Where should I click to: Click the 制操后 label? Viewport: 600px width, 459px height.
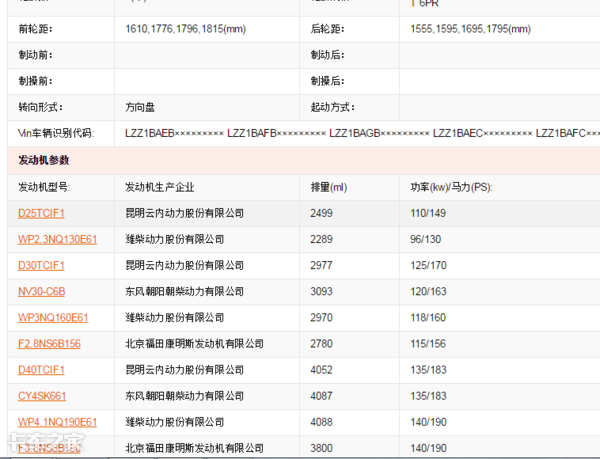pyautogui.click(x=328, y=81)
